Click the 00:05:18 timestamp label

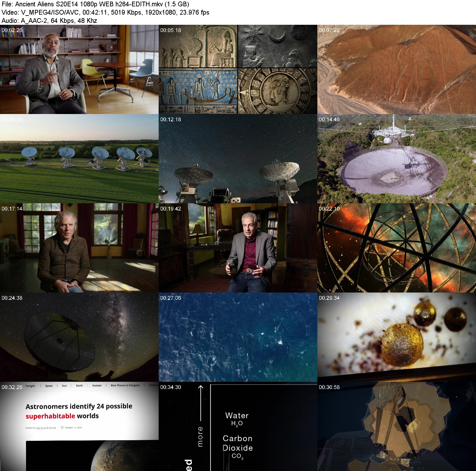pyautogui.click(x=171, y=30)
